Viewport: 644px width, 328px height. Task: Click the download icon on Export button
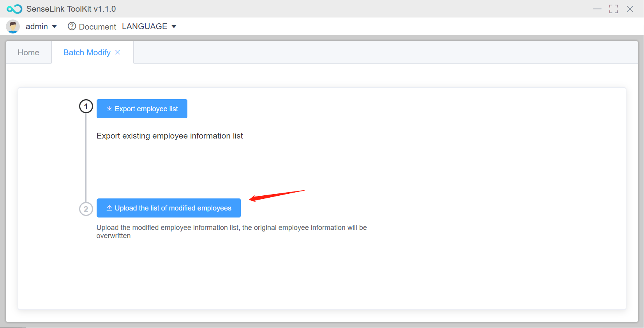(x=109, y=109)
